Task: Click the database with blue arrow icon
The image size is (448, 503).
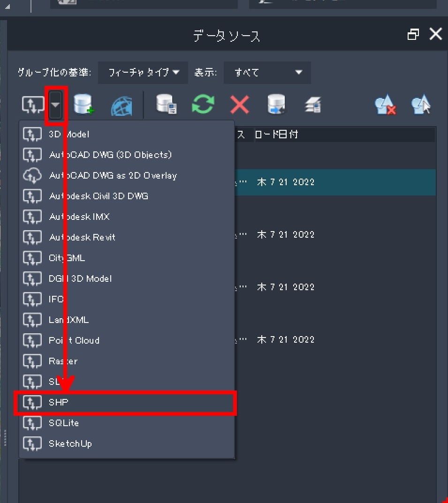Action: pyautogui.click(x=276, y=104)
